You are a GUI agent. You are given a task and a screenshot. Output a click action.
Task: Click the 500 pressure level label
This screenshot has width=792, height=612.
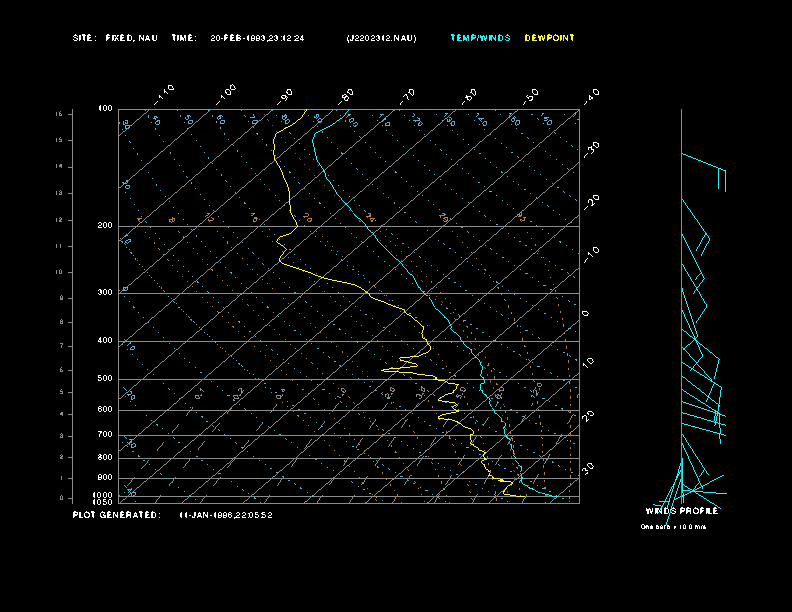[x=105, y=379]
